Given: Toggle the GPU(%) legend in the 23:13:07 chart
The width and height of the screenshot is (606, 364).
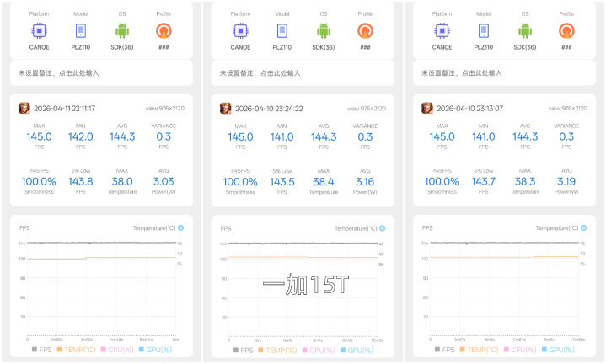Looking at the screenshot, I should [x=559, y=350].
